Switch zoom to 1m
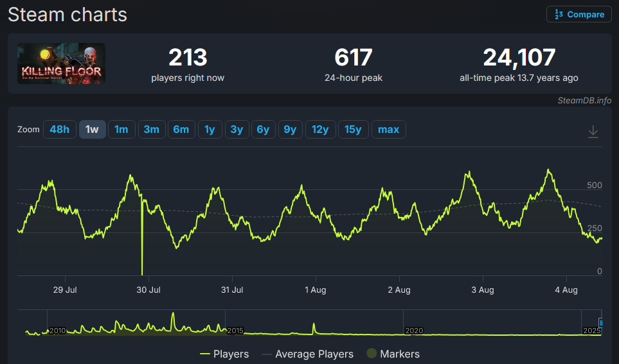619x364 pixels. tap(121, 129)
